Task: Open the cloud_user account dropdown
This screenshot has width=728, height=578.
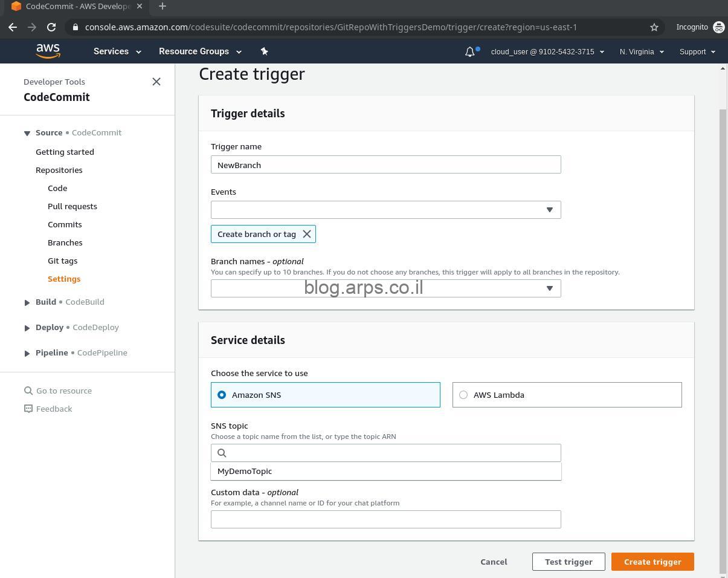Action: coord(547,52)
